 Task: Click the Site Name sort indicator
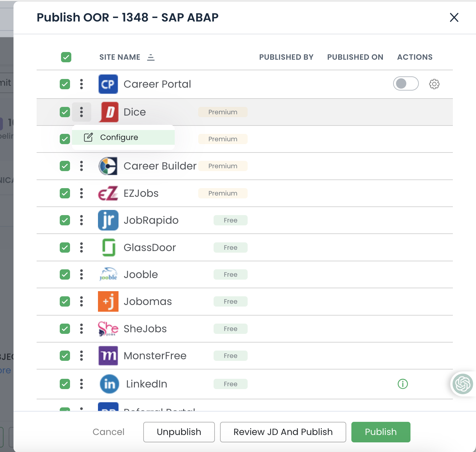151,57
